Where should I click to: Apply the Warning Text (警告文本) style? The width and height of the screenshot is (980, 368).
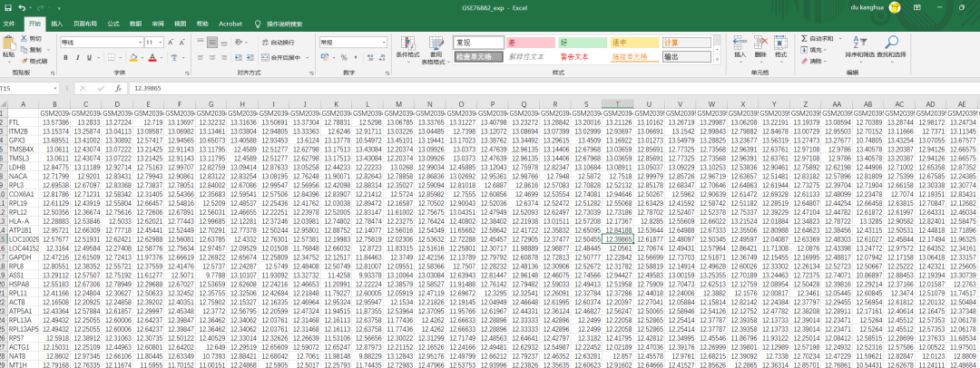click(583, 57)
